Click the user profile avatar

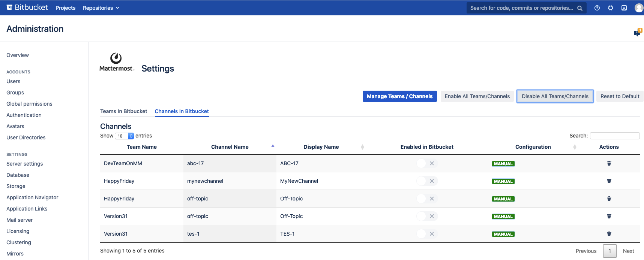(x=639, y=8)
